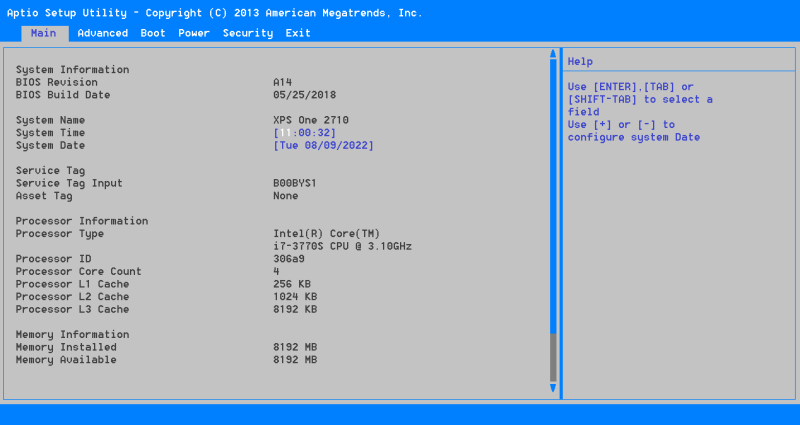Select the System Date value field
The height and width of the screenshot is (425, 800).
[323, 146]
